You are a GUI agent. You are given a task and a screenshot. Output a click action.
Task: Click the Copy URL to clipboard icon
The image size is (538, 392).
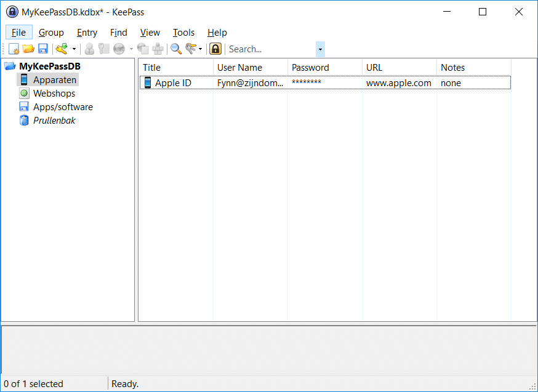click(143, 49)
